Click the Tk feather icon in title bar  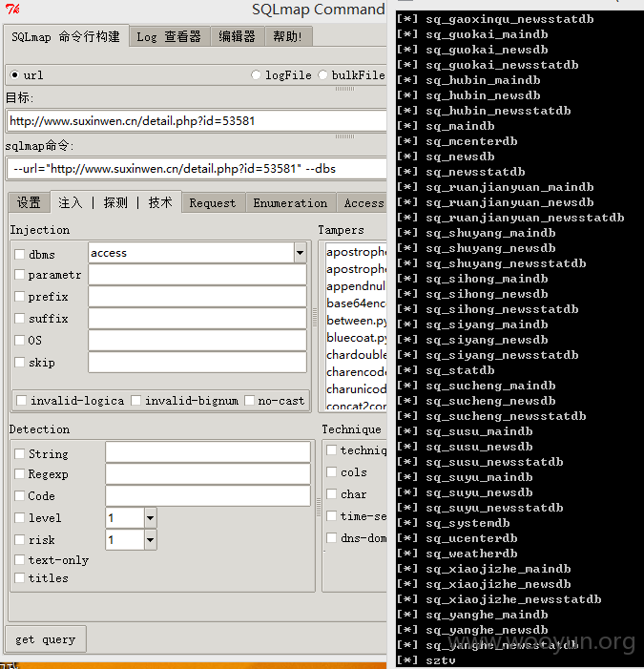12,9
